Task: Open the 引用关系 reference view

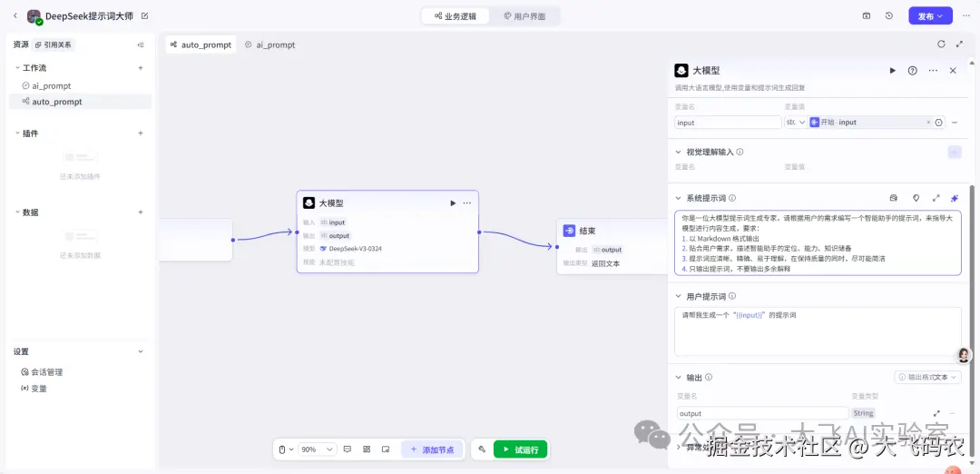Action: click(x=54, y=45)
